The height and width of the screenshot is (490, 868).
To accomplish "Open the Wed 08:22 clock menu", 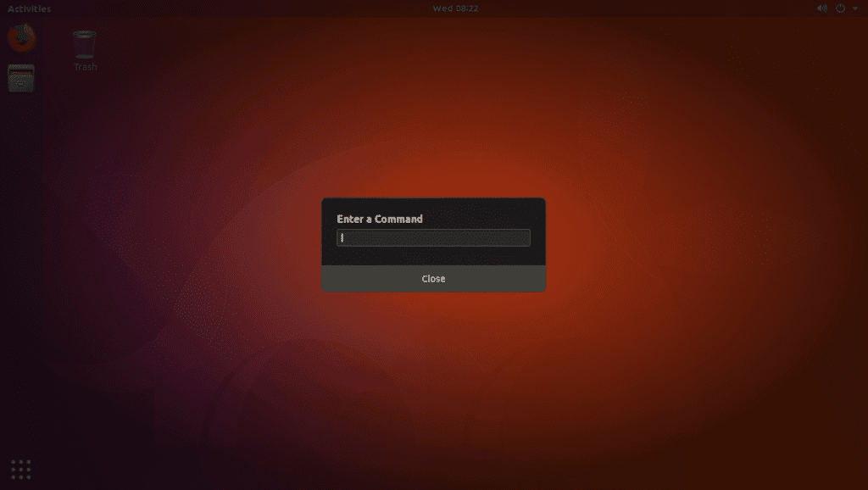I will coord(455,8).
